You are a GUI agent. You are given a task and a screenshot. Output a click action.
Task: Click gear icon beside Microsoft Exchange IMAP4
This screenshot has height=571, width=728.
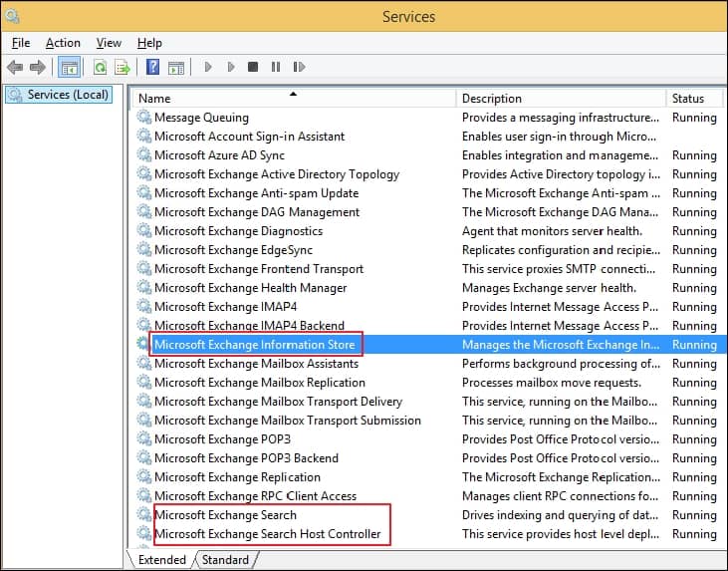[144, 306]
